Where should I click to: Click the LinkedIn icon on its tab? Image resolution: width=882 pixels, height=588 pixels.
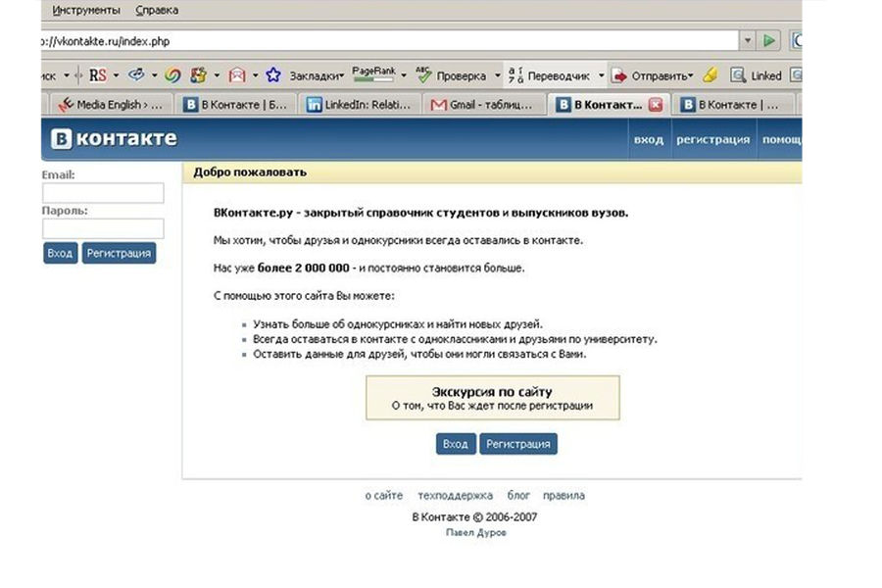click(x=314, y=105)
